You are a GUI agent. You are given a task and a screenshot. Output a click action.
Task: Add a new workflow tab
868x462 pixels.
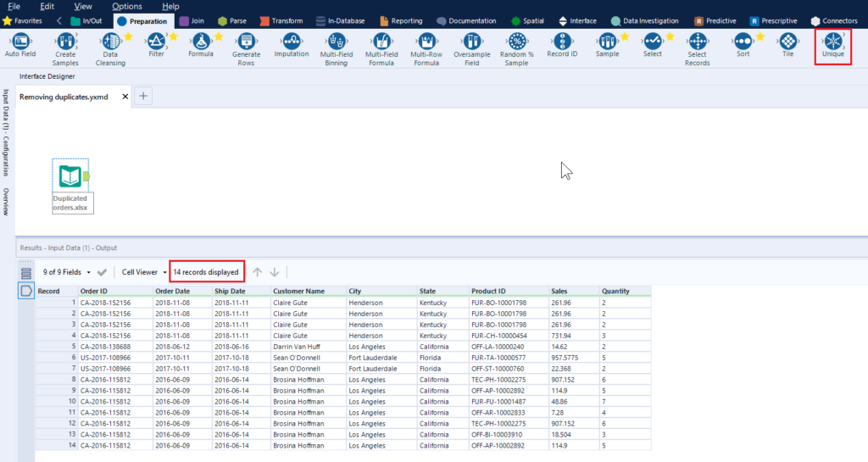click(143, 97)
